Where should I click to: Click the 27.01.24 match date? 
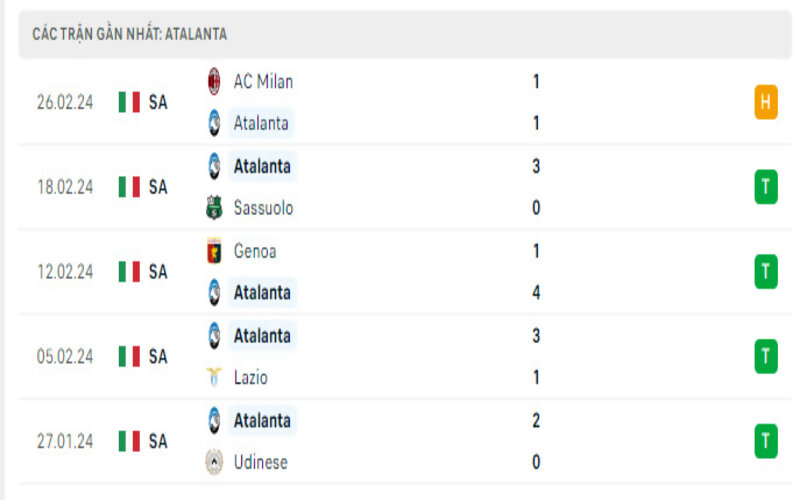(x=65, y=441)
